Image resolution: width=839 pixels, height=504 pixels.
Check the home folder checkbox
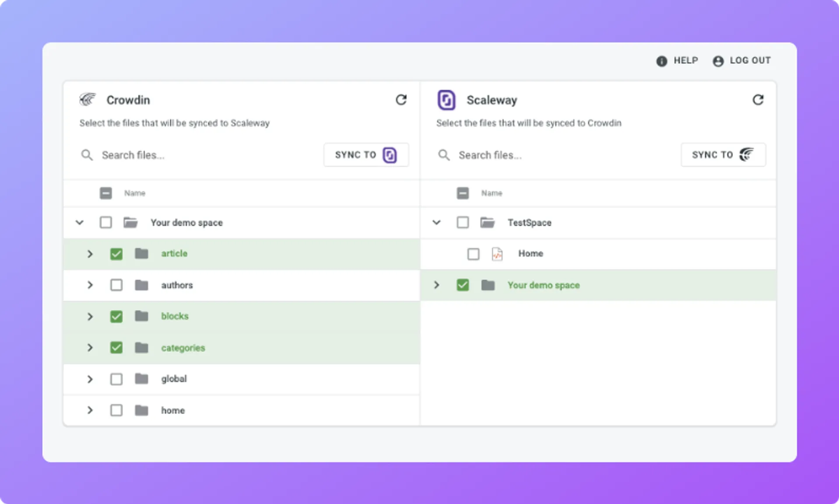pyautogui.click(x=116, y=410)
